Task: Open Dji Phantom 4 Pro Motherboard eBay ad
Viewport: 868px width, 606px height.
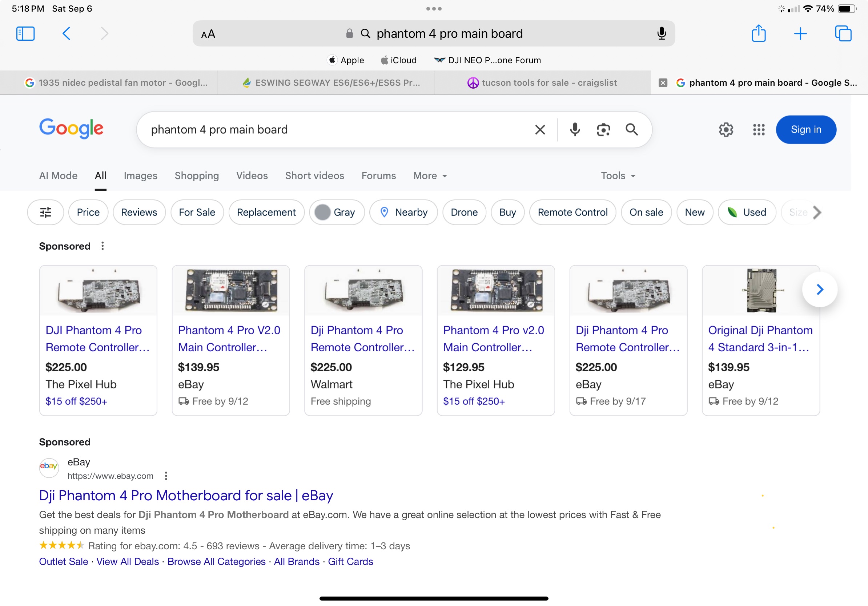Action: (x=186, y=495)
